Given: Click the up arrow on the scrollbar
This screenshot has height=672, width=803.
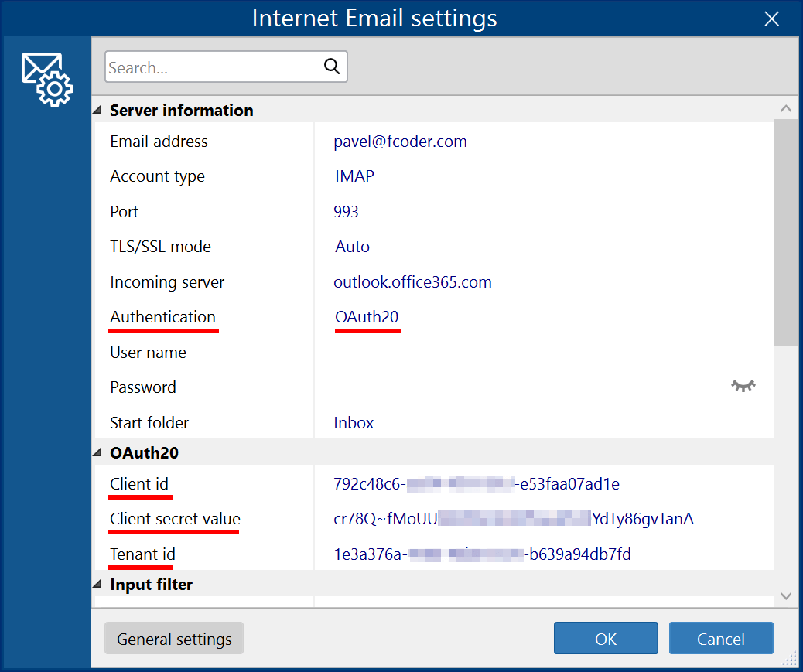Looking at the screenshot, I should coord(786,108).
